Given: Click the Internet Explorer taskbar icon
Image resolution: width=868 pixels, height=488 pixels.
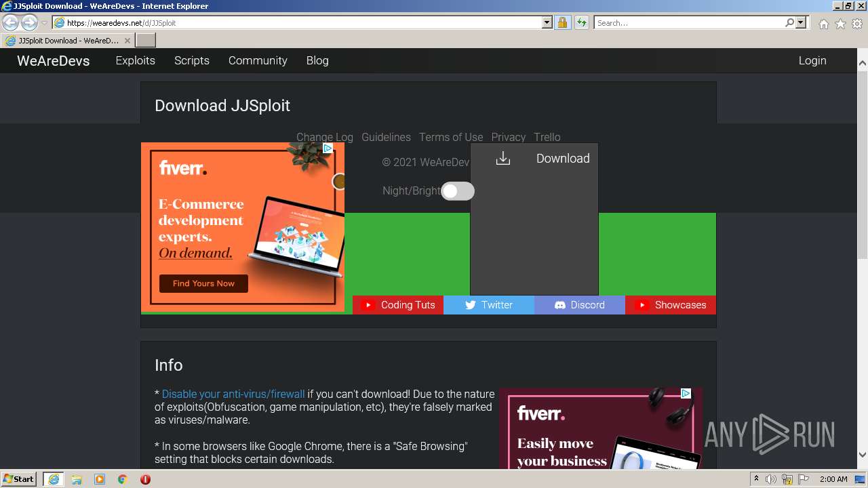Looking at the screenshot, I should (54, 479).
